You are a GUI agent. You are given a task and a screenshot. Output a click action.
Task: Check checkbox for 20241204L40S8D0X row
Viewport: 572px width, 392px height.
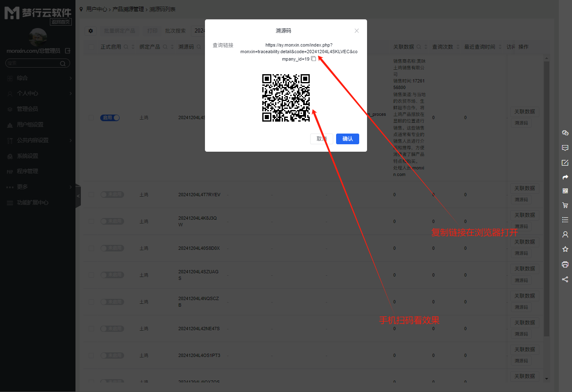coord(91,248)
